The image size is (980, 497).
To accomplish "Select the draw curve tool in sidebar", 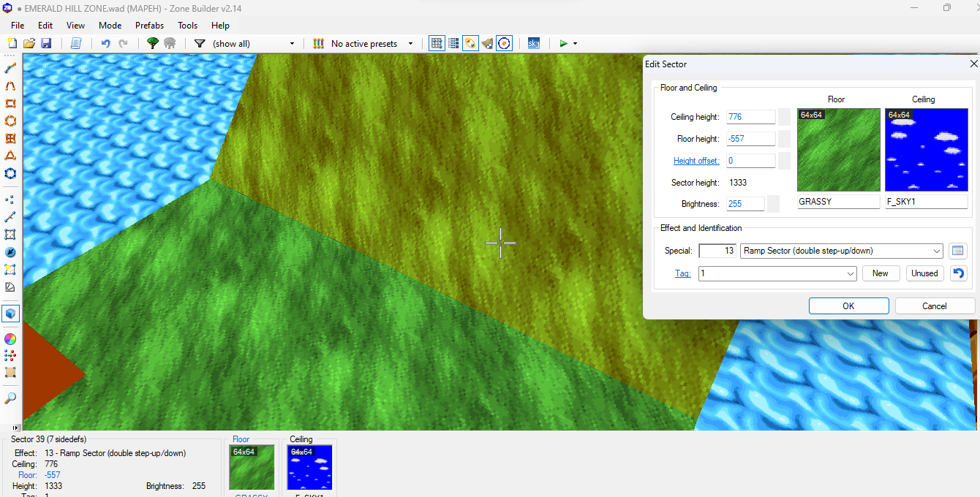I will pos(10,86).
